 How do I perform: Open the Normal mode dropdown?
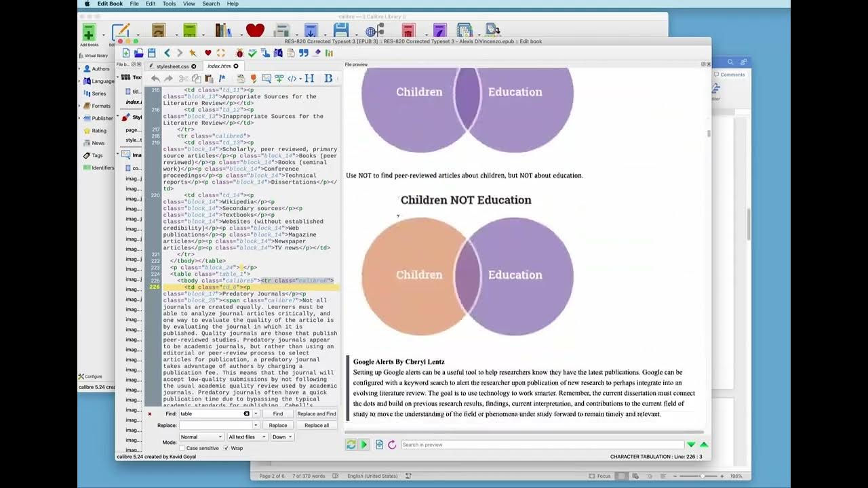pos(201,437)
